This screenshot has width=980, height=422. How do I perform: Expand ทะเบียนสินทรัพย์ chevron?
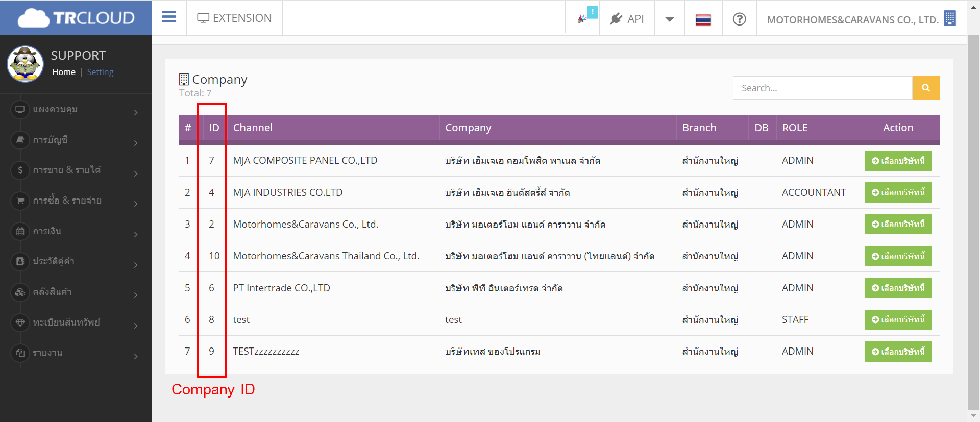point(136,326)
